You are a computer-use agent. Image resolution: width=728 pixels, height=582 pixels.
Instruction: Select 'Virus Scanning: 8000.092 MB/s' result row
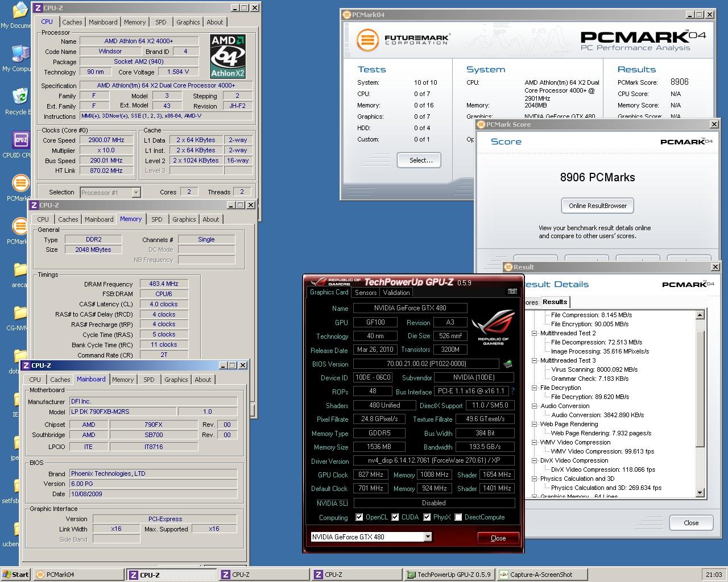(x=594, y=369)
